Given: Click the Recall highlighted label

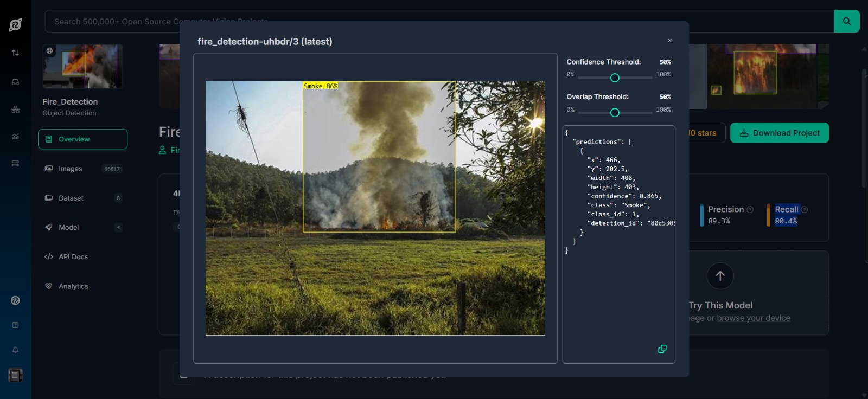Looking at the screenshot, I should (786, 210).
